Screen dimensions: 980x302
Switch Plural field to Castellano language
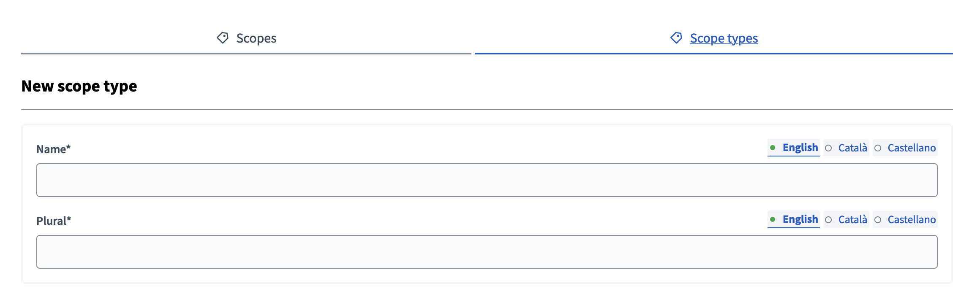(912, 220)
